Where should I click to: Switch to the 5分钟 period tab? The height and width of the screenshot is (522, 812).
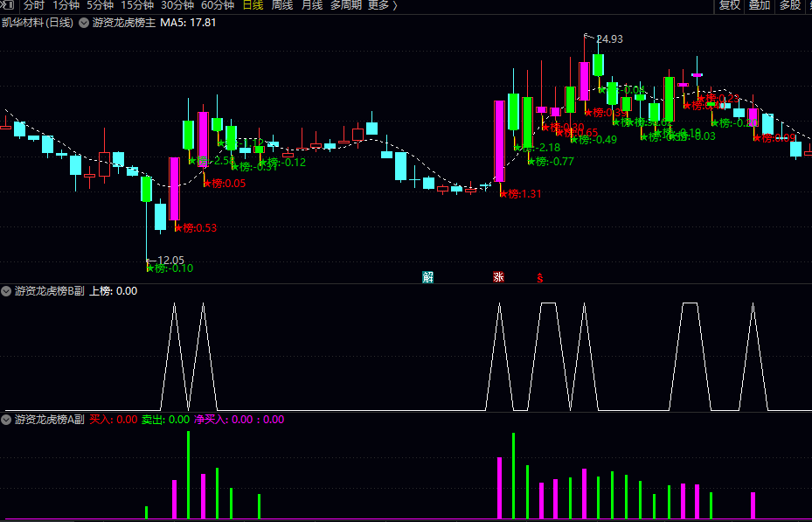100,6
